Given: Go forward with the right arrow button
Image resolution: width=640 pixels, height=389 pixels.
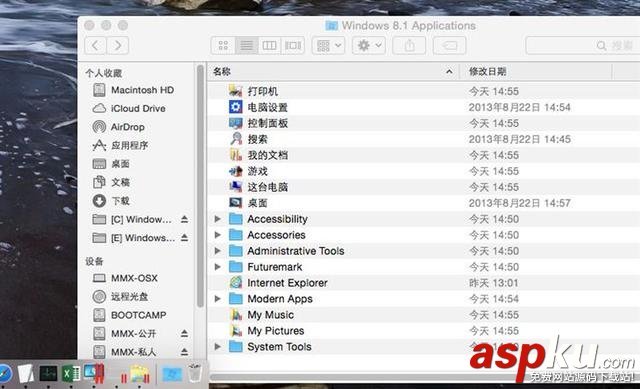Looking at the screenshot, I should 118,45.
